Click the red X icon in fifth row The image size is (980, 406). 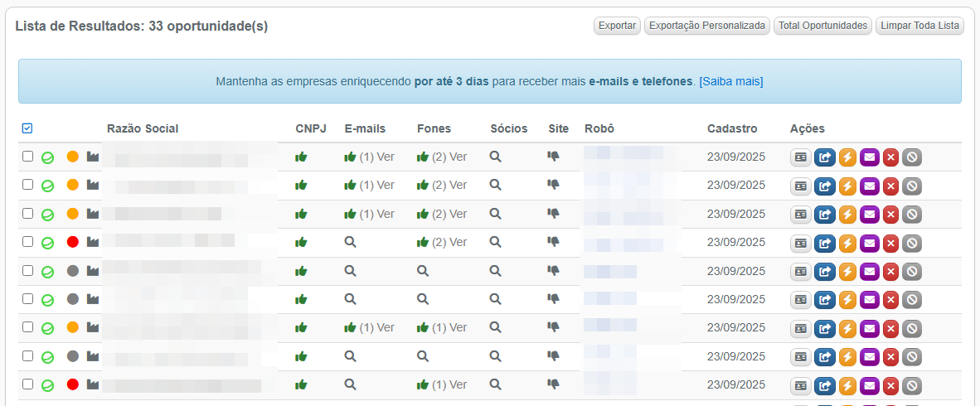(x=890, y=271)
